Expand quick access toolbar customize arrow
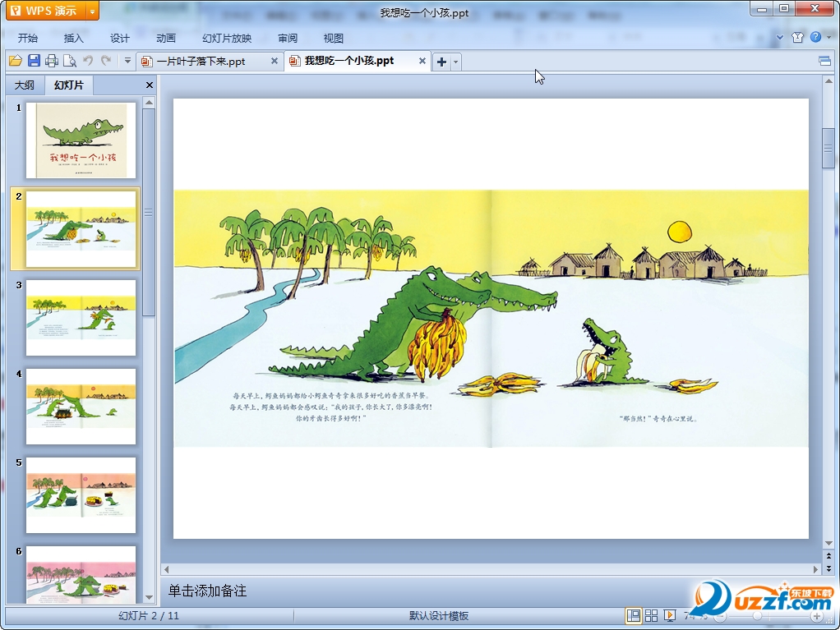Viewport: 840px width, 630px height. [x=127, y=61]
